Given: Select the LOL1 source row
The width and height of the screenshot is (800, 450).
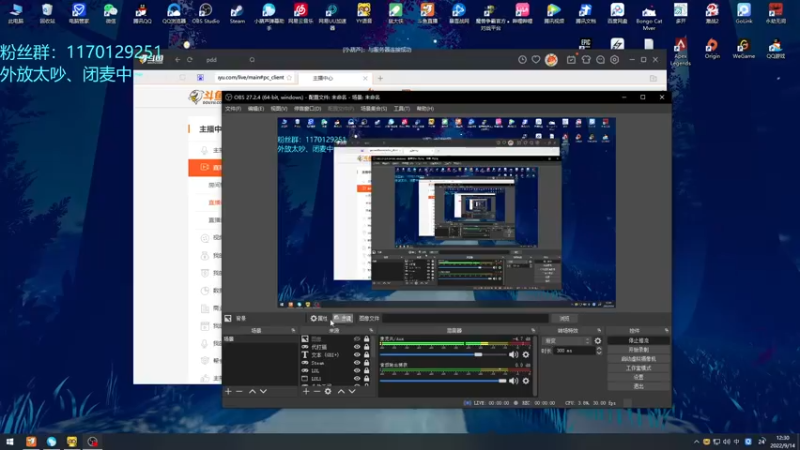Looking at the screenshot, I should pyautogui.click(x=336, y=379).
